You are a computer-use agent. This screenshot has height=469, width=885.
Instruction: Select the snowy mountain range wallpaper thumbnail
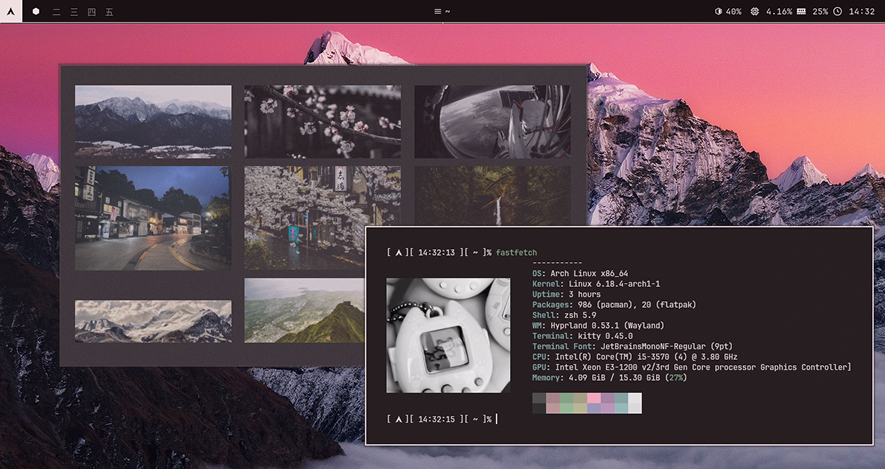(x=153, y=121)
